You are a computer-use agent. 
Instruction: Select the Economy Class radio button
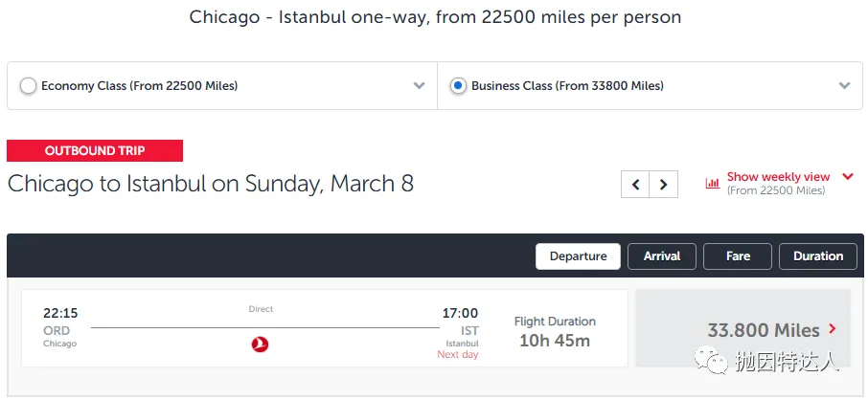(28, 86)
